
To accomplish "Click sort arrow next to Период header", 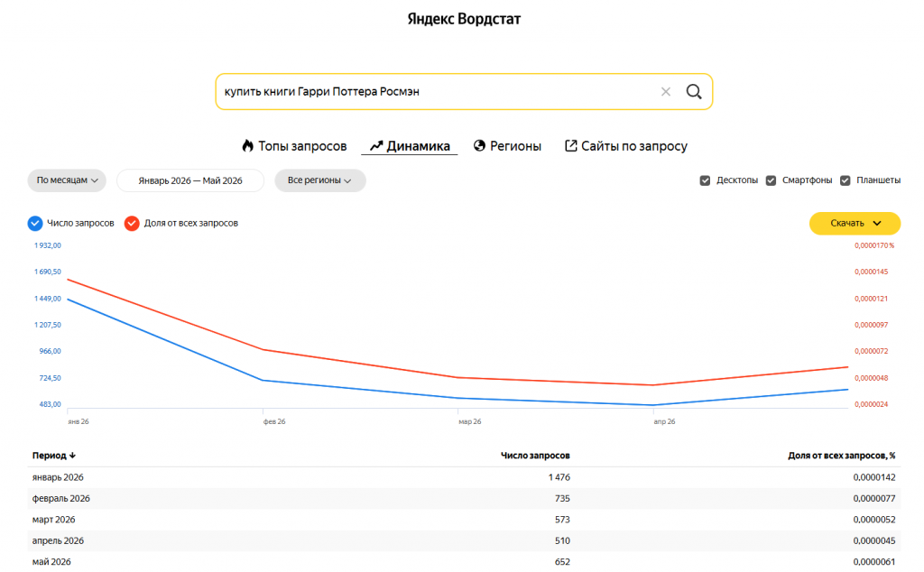I will 72,456.
